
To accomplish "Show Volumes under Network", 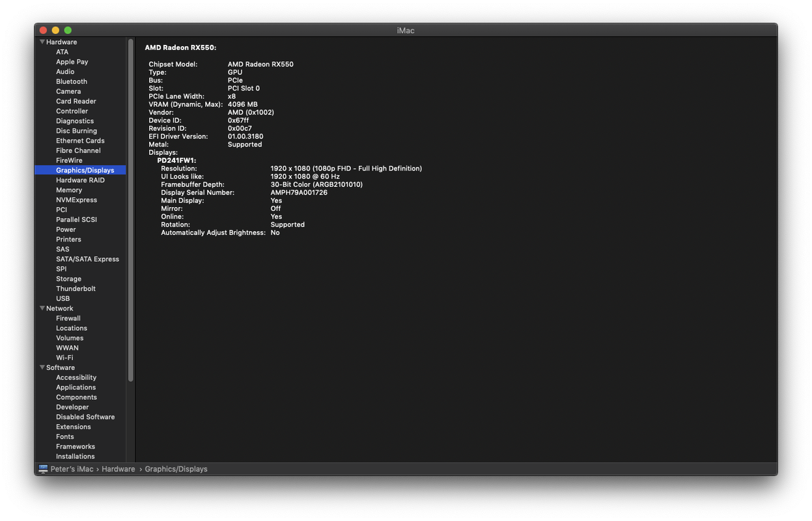I will (70, 338).
